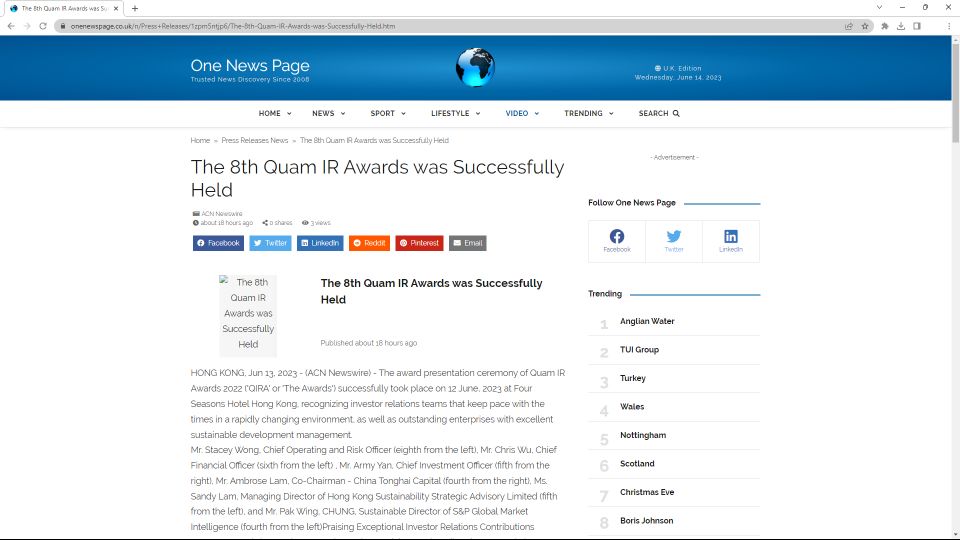Open the downloads icon in toolbar
This screenshot has width=960, height=540.
(x=901, y=26)
